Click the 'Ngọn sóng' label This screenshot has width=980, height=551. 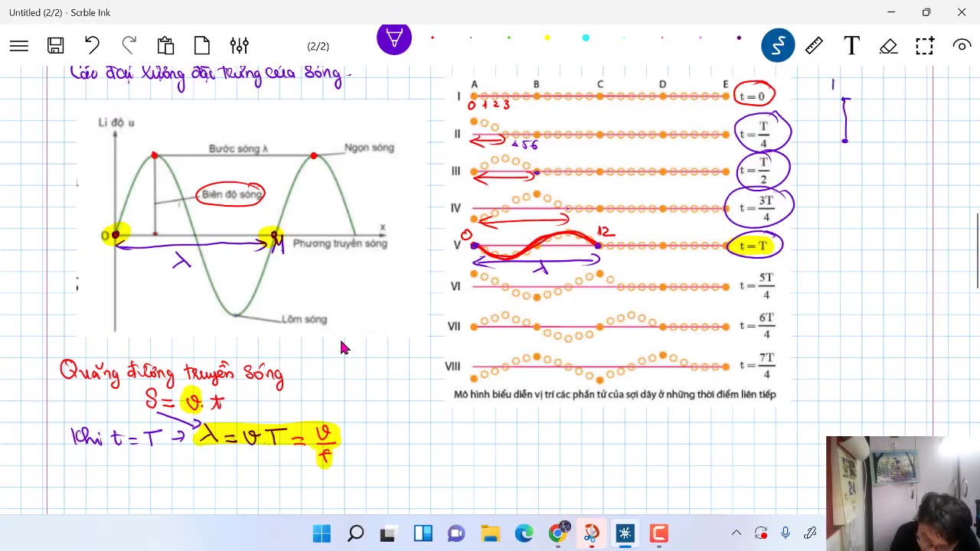369,147
